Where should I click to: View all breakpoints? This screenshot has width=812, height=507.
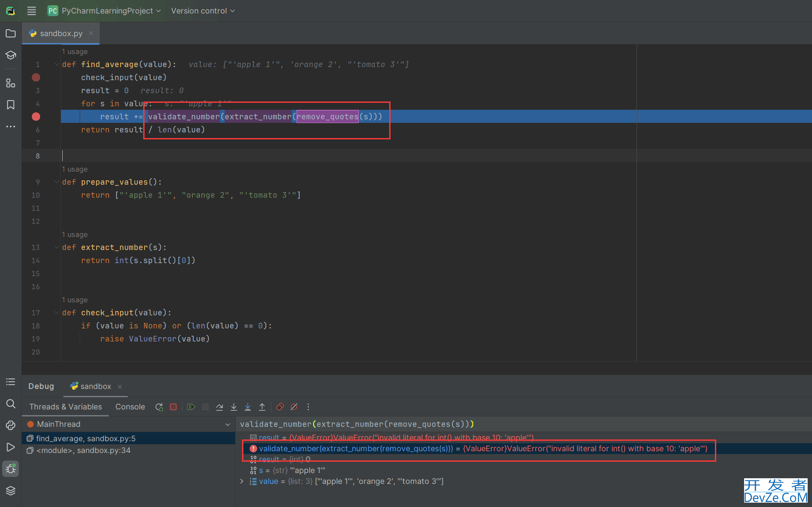click(x=280, y=407)
